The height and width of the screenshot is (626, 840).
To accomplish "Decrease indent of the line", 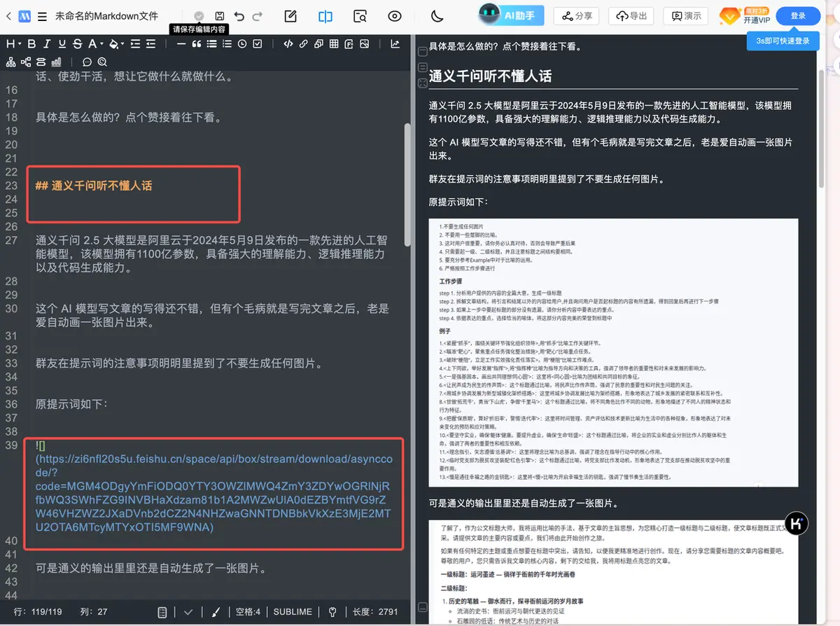I will tap(150, 44).
